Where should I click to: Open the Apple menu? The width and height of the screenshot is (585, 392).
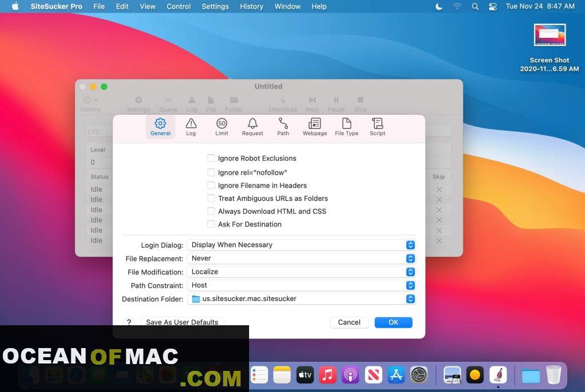pos(15,6)
